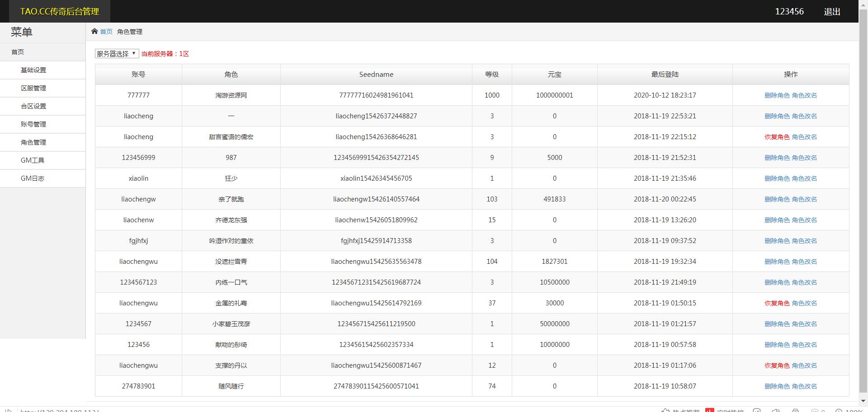Viewport: 868px width, 412px height.
Task: Click the vertical scrollbar down arrow
Action: pyautogui.click(x=863, y=401)
